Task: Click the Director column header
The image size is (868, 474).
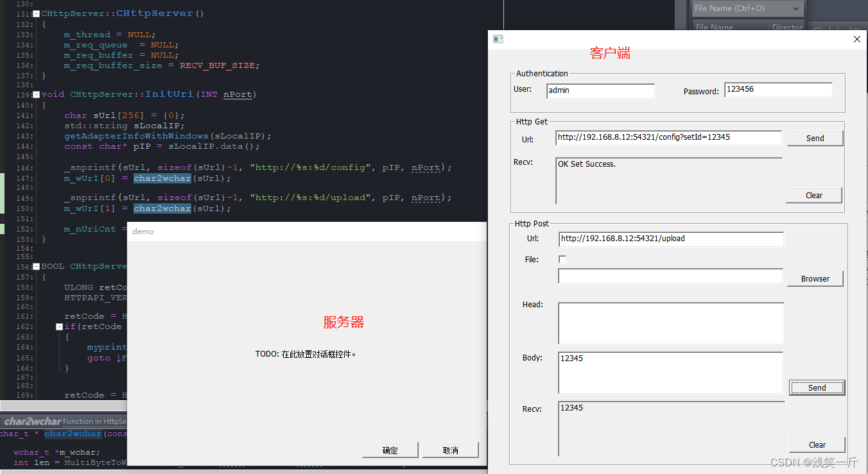Action: click(786, 27)
